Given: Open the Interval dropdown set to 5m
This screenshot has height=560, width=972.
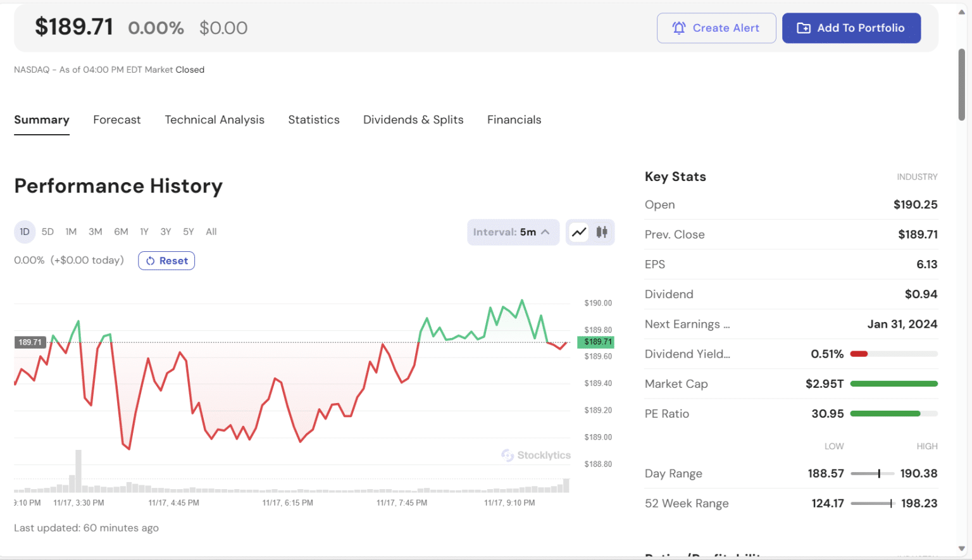Looking at the screenshot, I should pos(513,232).
